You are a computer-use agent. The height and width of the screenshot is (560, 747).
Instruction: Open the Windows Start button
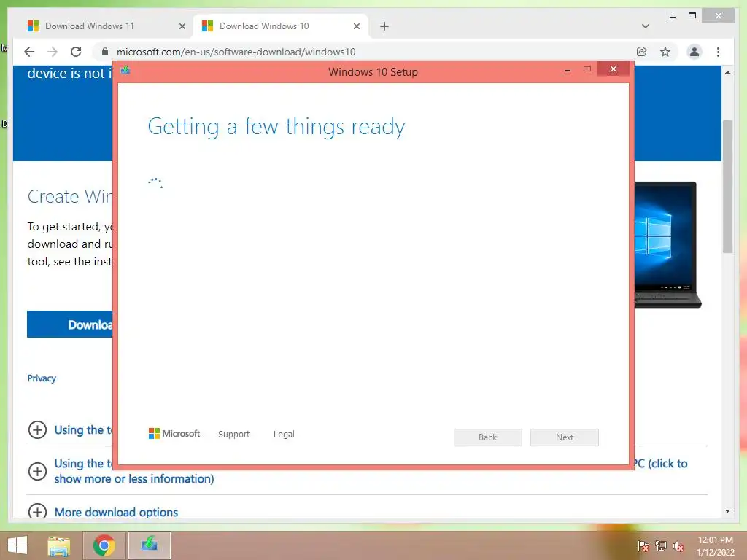click(x=18, y=545)
